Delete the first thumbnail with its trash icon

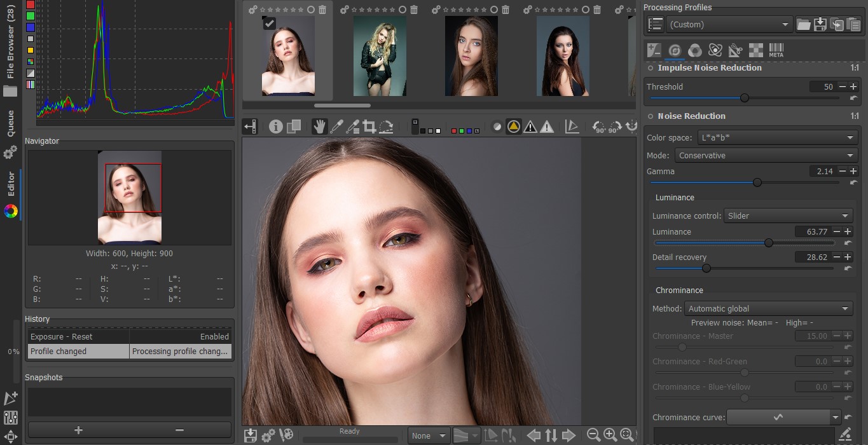coord(322,10)
